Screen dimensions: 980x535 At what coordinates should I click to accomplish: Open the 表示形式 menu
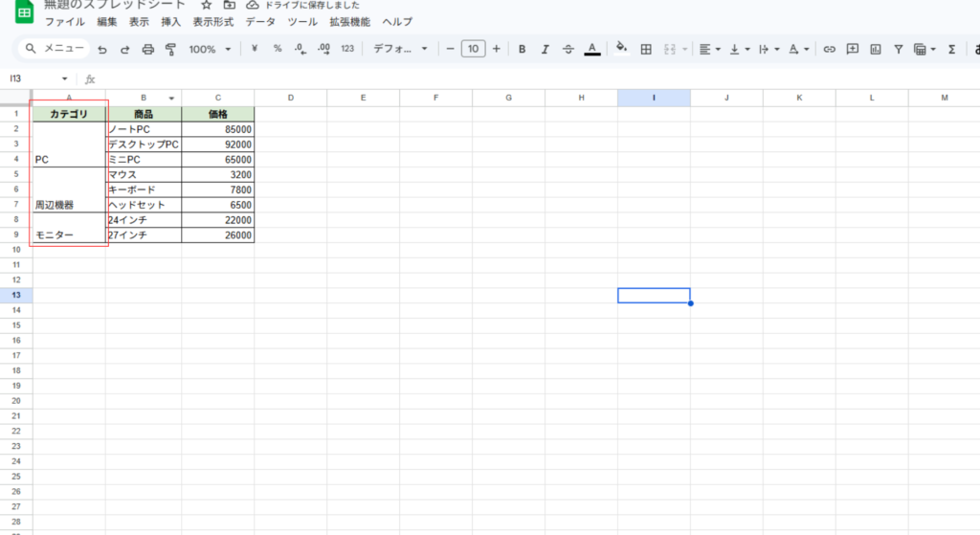tap(212, 21)
